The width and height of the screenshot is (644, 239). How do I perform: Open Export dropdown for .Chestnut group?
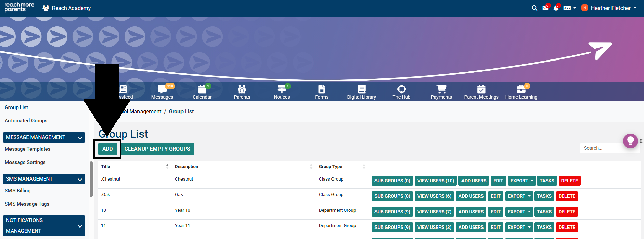pos(521,181)
